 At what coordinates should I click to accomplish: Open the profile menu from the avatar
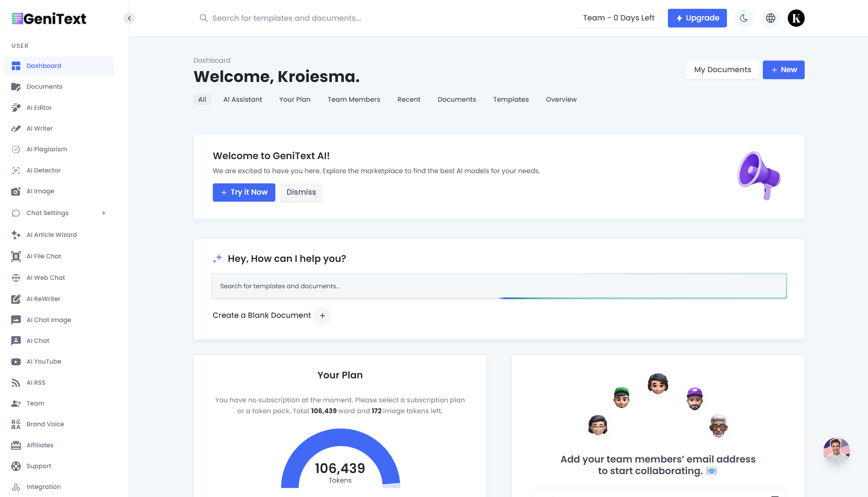tap(796, 18)
